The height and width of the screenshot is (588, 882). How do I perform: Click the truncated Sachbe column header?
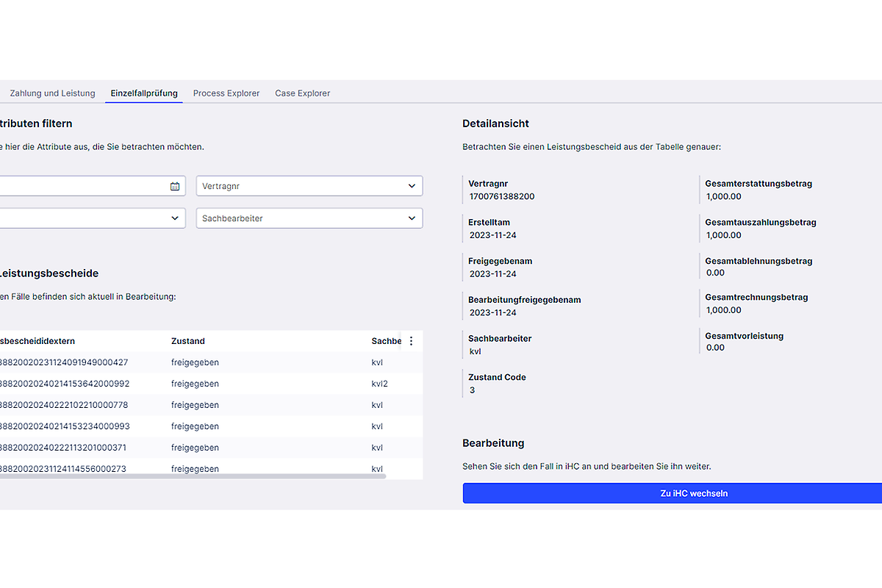[386, 341]
